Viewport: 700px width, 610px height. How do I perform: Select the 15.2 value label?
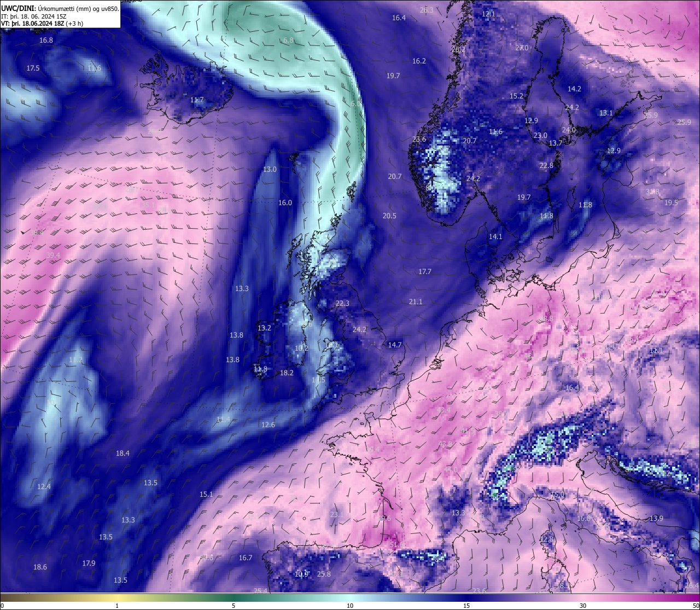[x=516, y=96]
